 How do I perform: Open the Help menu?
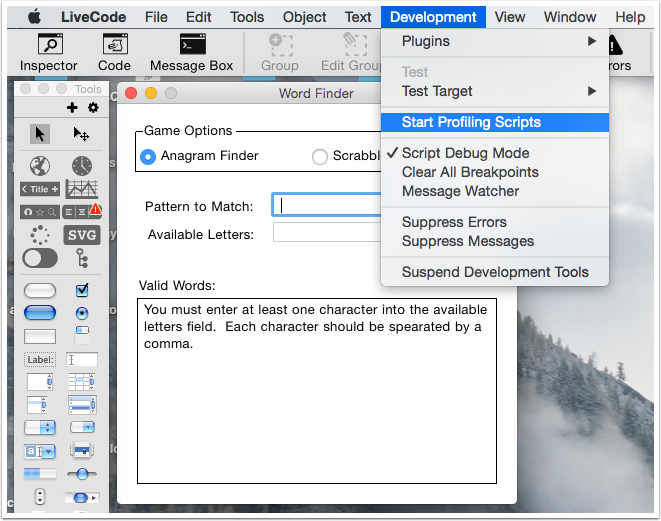click(x=630, y=17)
